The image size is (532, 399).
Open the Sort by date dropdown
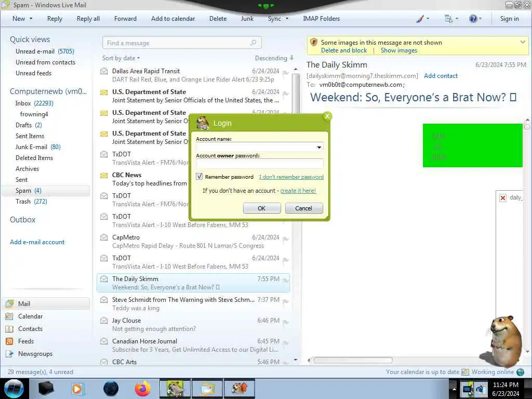tap(121, 58)
